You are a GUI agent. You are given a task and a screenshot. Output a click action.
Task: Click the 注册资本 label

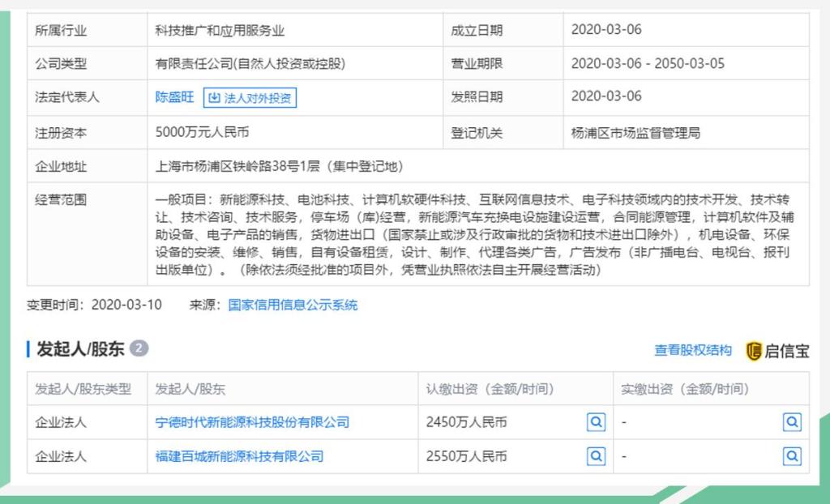(60, 133)
